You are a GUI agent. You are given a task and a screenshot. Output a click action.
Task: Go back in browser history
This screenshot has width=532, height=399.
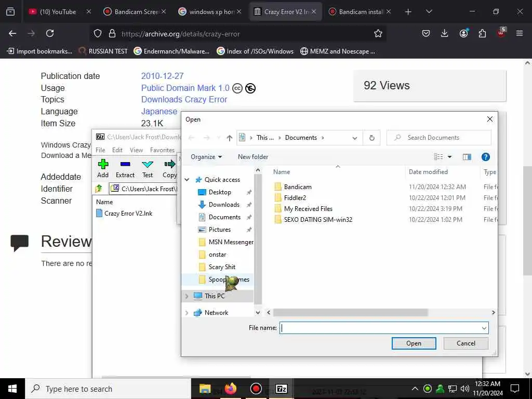pos(12,33)
